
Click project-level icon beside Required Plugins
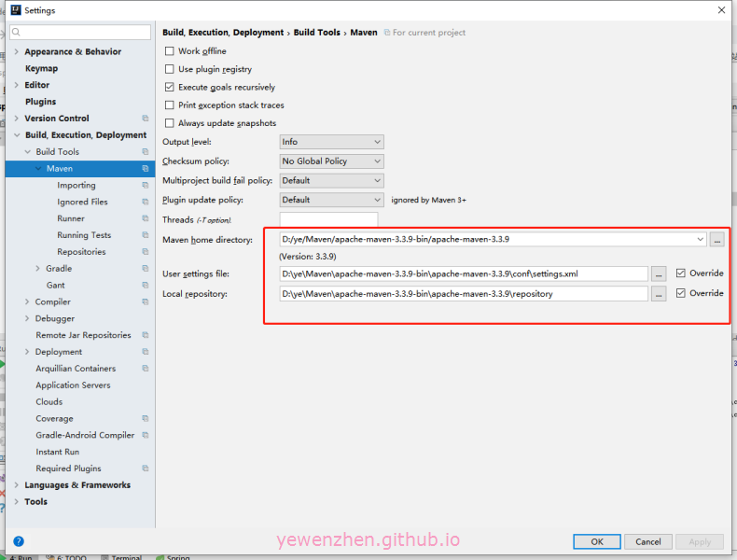pos(146,469)
